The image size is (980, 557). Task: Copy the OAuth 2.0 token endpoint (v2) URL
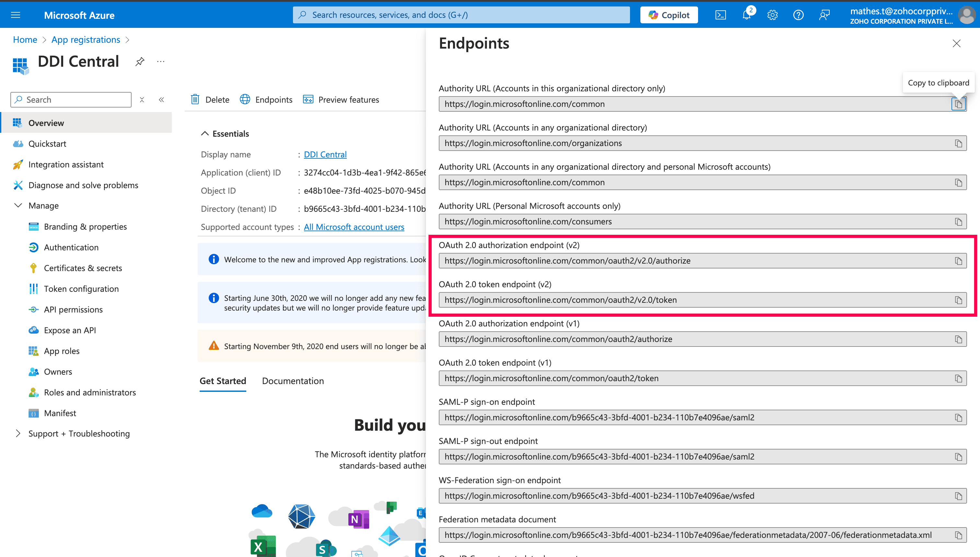pos(958,300)
